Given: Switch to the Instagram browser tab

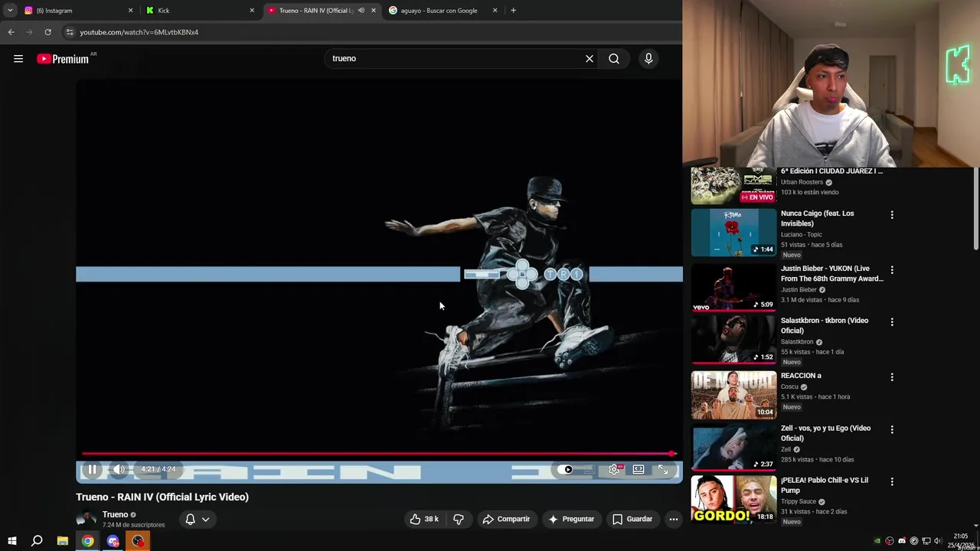Looking at the screenshot, I should point(77,11).
